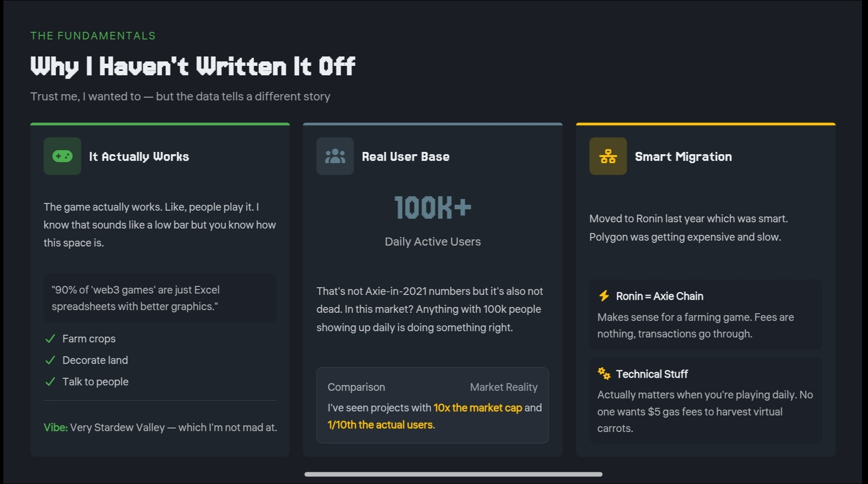This screenshot has width=868, height=484.
Task: Click the 'Ronin = Axie Chain' panel title
Action: (x=659, y=296)
